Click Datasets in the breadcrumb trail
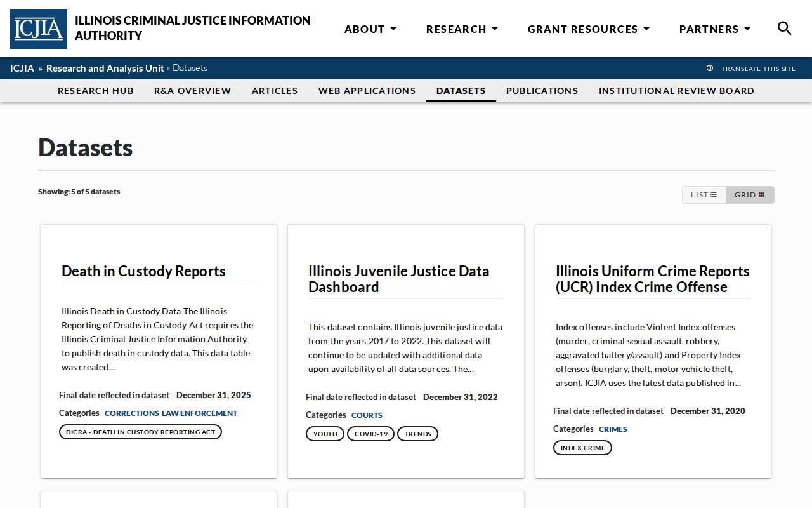This screenshot has height=508, width=812. coord(190,69)
